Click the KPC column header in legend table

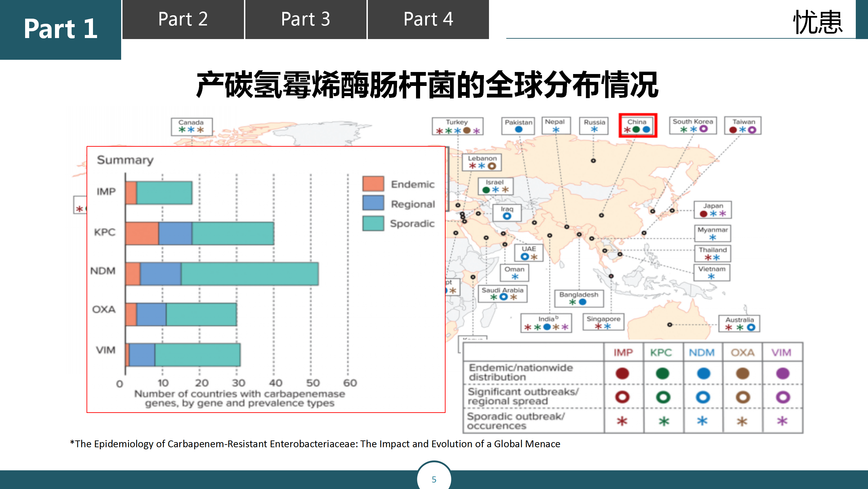coord(661,352)
